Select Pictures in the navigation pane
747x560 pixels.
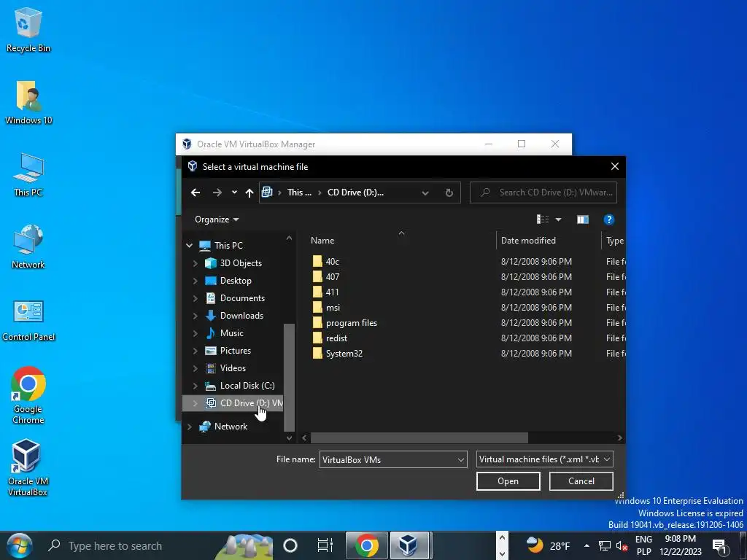point(228,351)
